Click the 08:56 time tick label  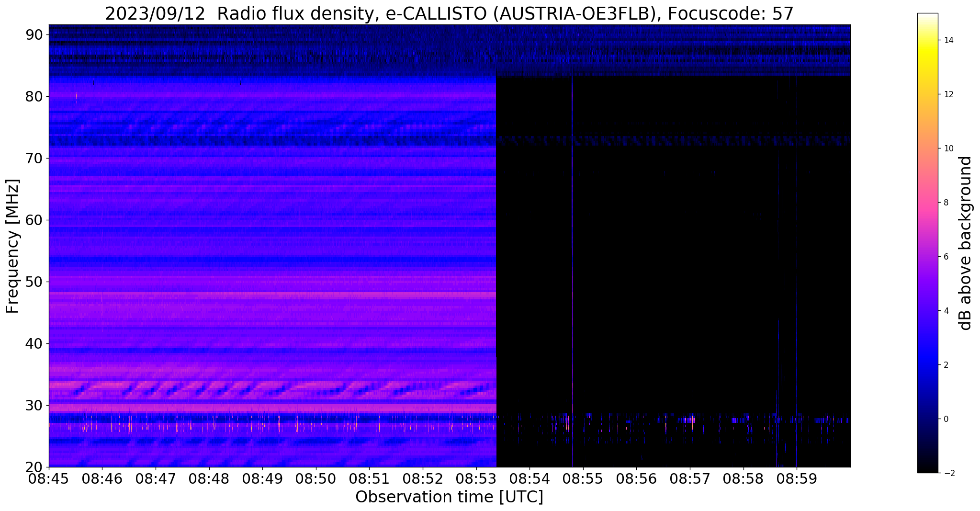(636, 479)
